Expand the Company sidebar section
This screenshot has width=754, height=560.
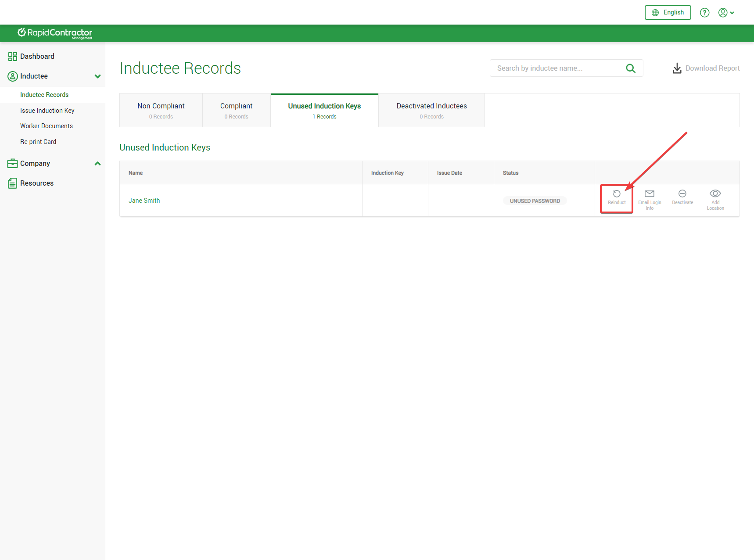coord(97,164)
